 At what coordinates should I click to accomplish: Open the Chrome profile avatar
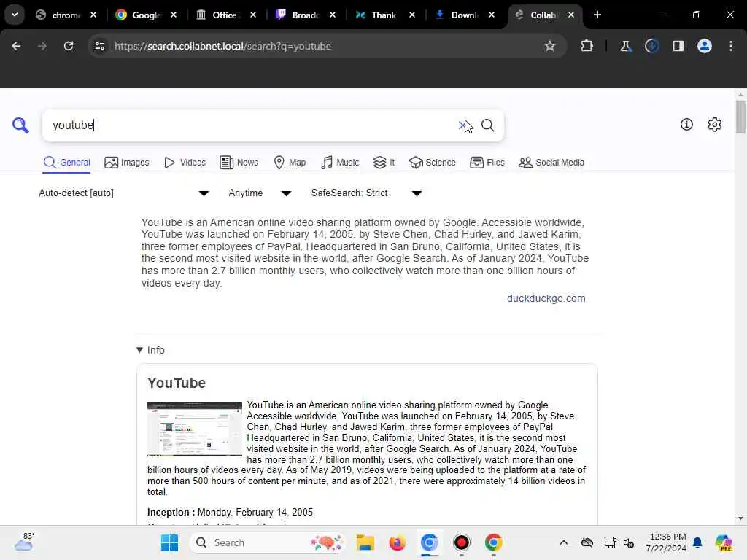click(704, 46)
